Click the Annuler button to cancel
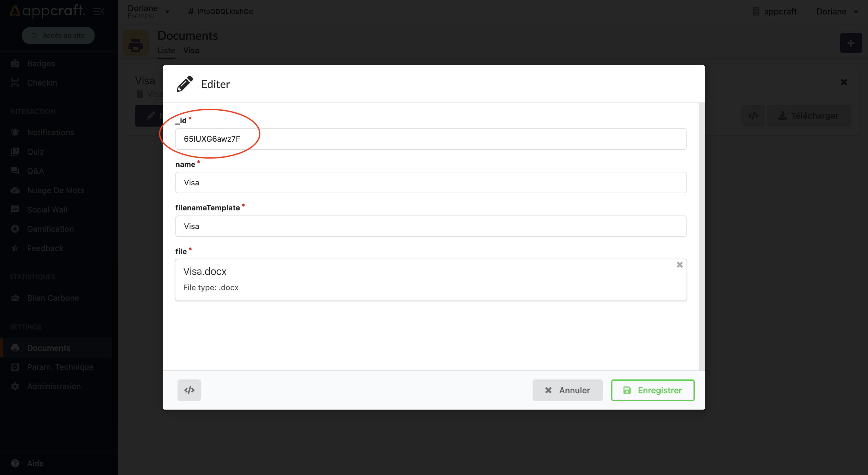This screenshot has width=868, height=475. tap(567, 390)
